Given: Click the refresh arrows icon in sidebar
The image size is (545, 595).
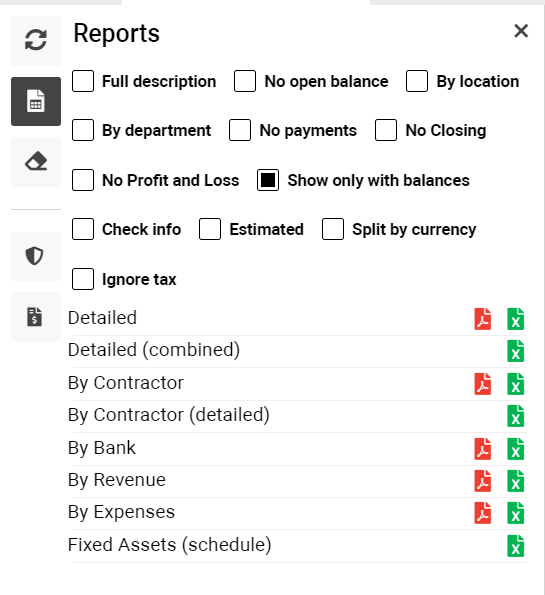Looking at the screenshot, I should [36, 41].
